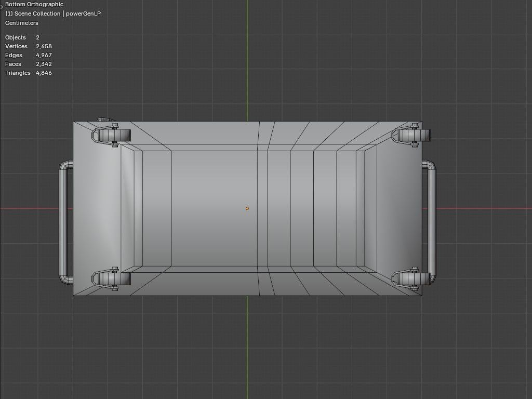Screen dimensions: 532x399
Task: Click the '(1) Scene Collection | powerGenLP' text
Action: pos(53,14)
